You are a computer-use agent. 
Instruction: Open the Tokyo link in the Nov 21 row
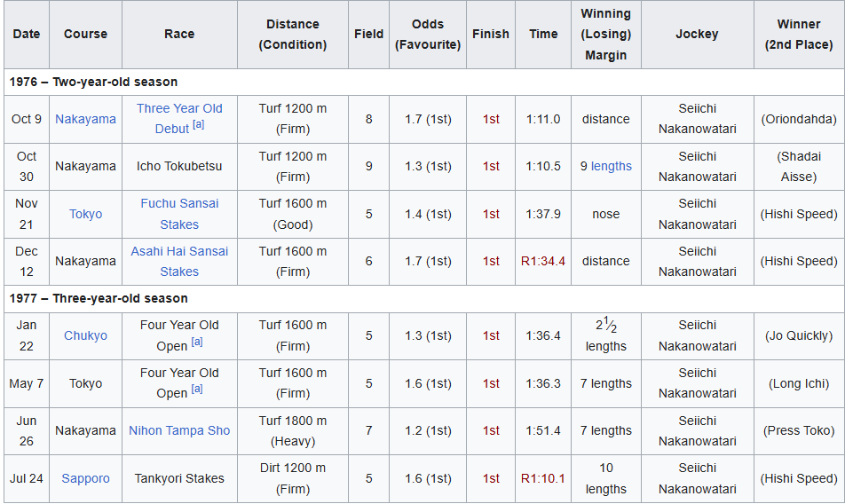point(85,215)
